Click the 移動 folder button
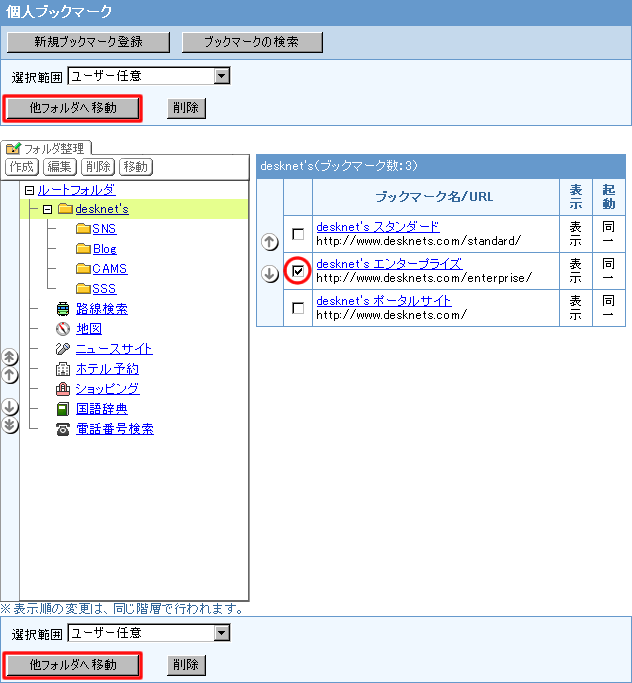632x683 pixels. 136,167
